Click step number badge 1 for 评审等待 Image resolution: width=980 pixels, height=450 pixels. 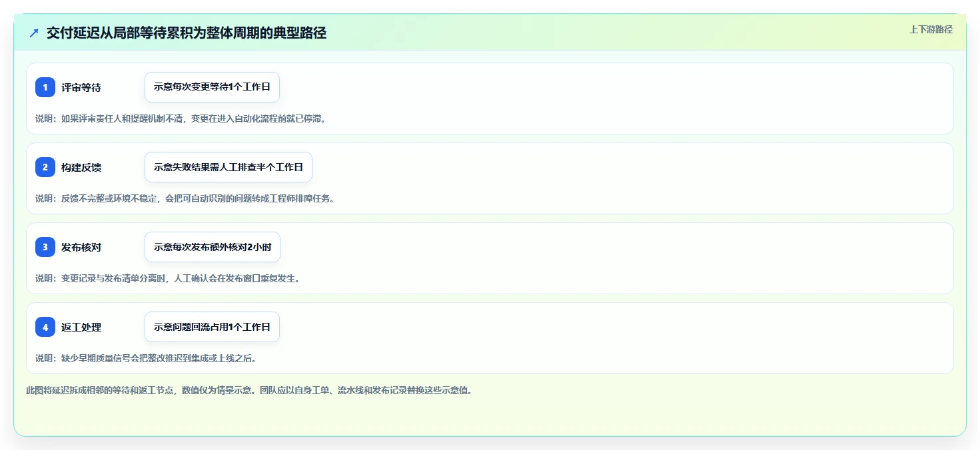(x=45, y=87)
